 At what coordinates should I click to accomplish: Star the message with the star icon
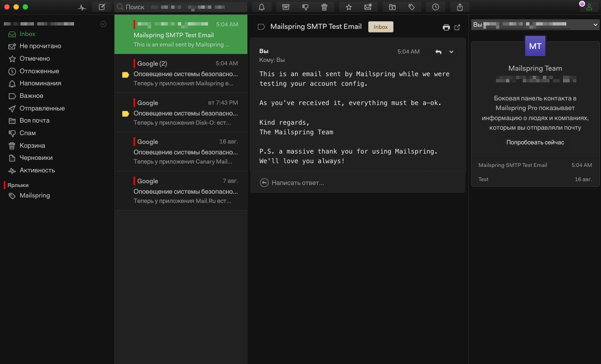[x=349, y=7]
